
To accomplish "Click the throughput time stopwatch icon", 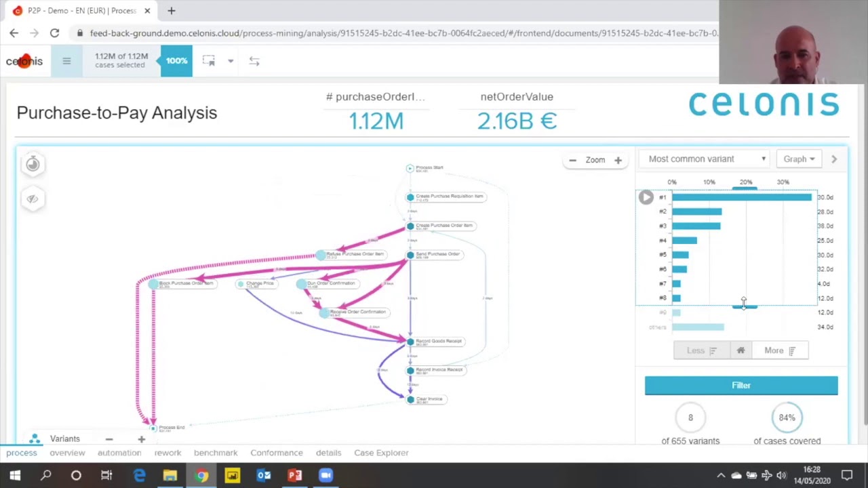I will pos(33,164).
